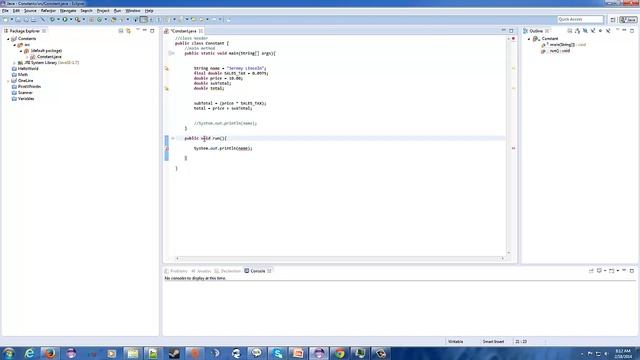Collapse All in Package Explorer

pos(121,31)
